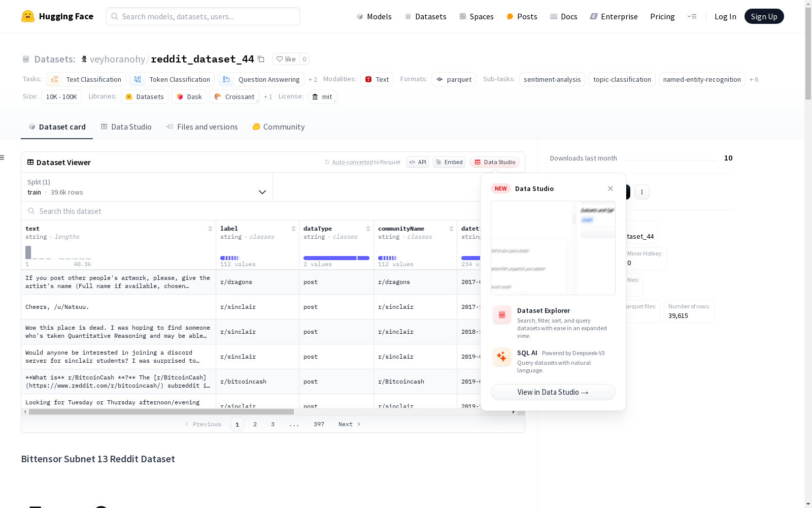Click the heart like button
Screen dimensions: 812x508
click(286, 59)
